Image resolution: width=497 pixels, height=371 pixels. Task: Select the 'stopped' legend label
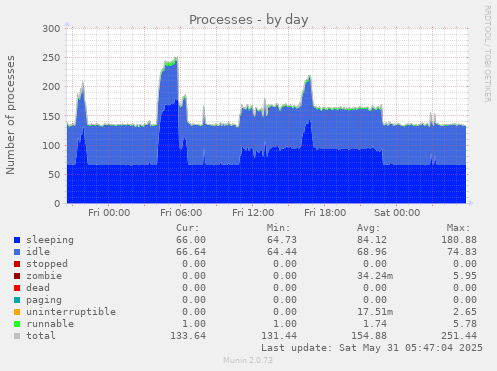pyautogui.click(x=47, y=264)
